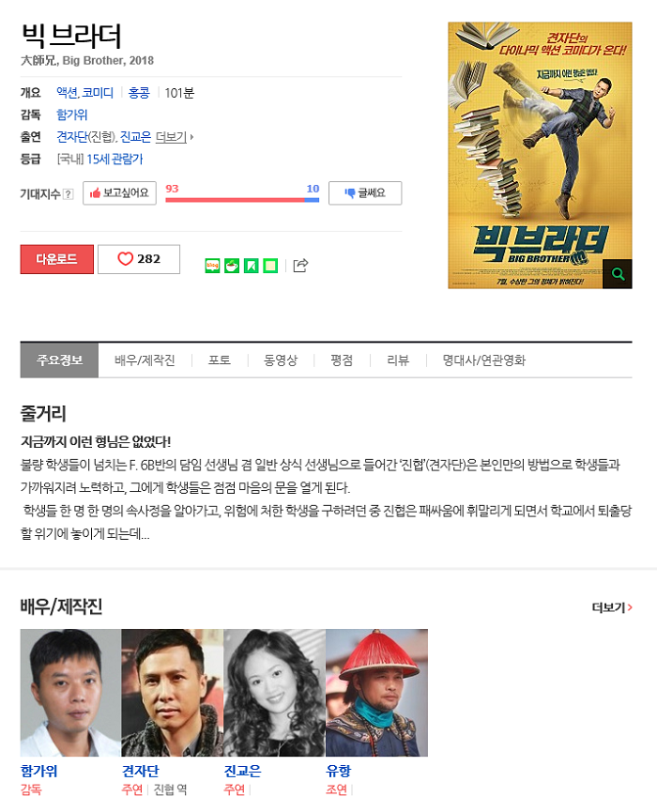Image resolution: width=657 pixels, height=812 pixels.
Task: Share via the Naver Cafe cup icon
Action: click(x=232, y=266)
